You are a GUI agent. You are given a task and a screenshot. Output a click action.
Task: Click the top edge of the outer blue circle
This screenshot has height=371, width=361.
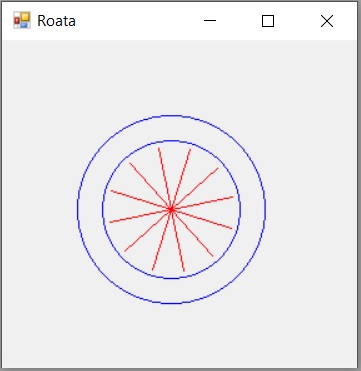(171, 116)
